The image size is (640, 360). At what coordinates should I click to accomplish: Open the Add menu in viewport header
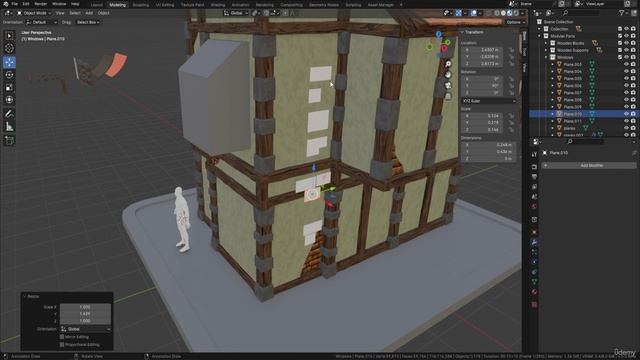point(89,13)
